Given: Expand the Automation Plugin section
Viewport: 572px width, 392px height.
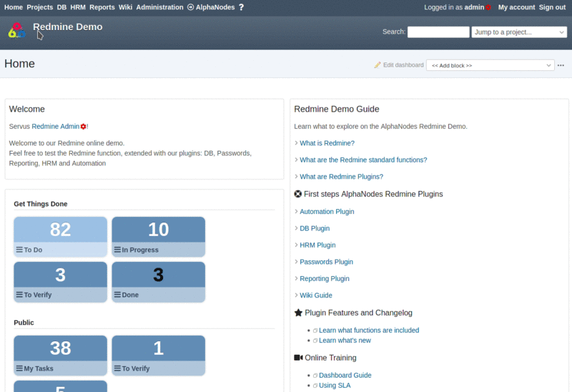Looking at the screenshot, I should point(327,212).
